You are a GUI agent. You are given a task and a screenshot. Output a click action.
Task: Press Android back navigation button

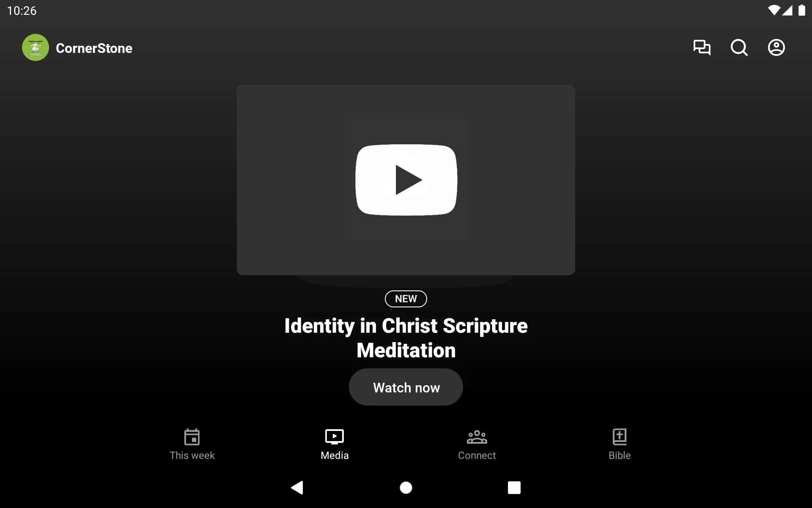click(296, 488)
